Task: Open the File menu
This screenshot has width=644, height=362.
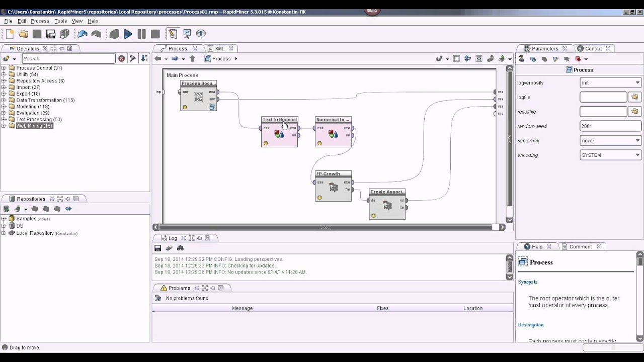Action: point(8,21)
